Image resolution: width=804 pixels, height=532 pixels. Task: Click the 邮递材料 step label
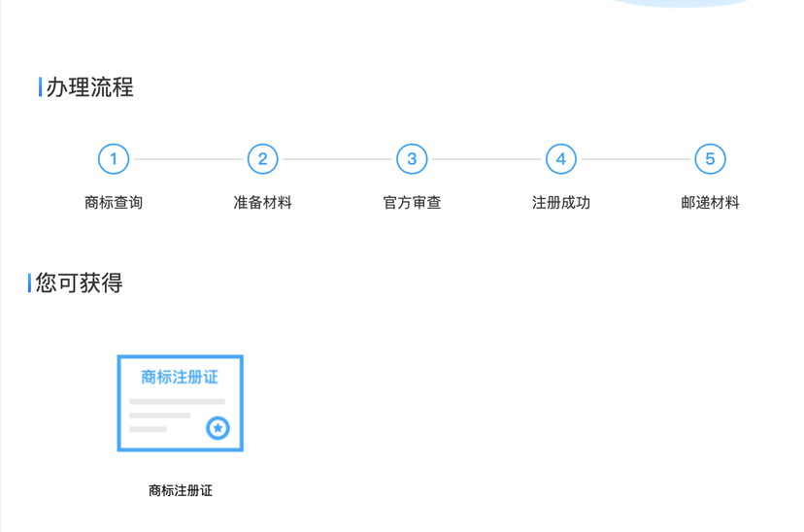(710, 203)
